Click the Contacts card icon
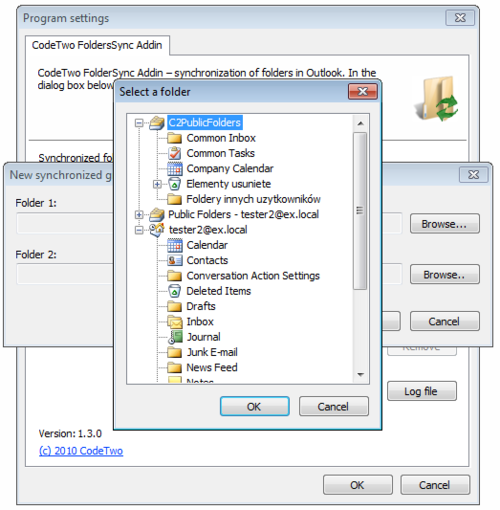 tap(175, 260)
